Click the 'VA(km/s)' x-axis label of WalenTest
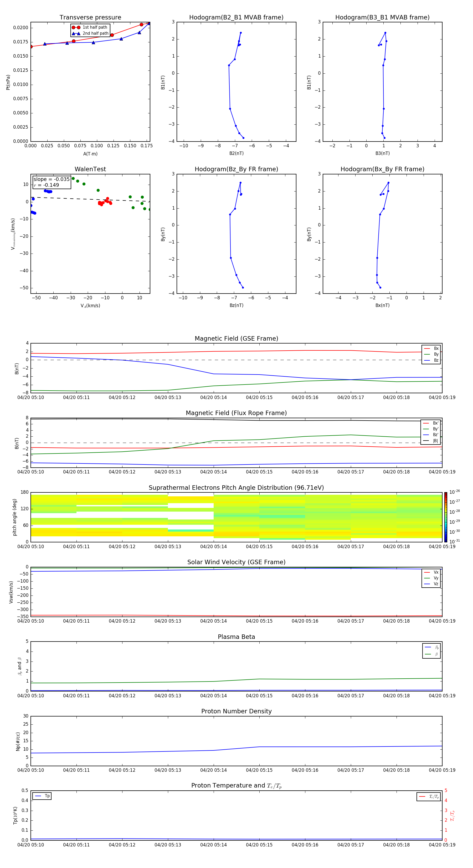Screen dimensions: 473x868 point(90,306)
